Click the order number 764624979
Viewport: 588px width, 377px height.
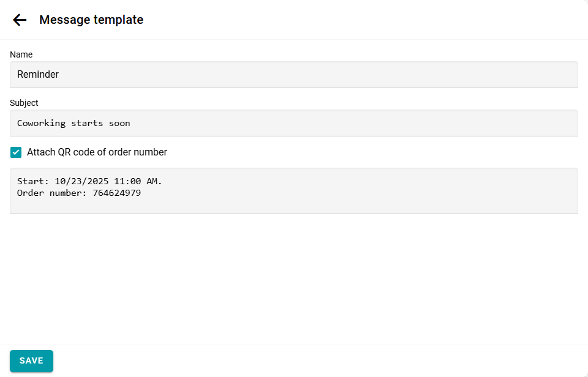point(116,193)
